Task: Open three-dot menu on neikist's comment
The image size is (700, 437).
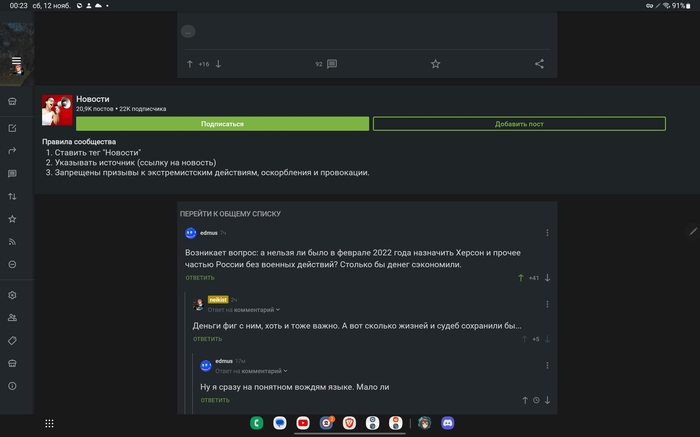Action: [x=547, y=304]
